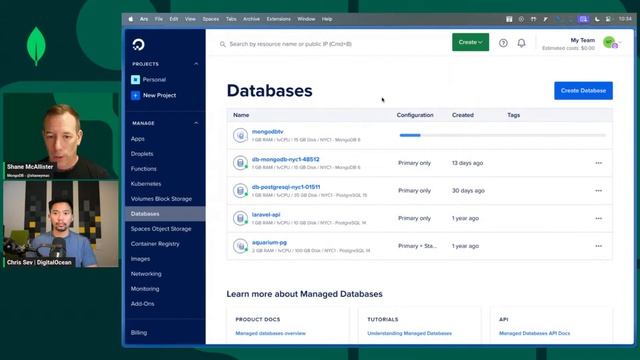Collapse the Manage section

pos(196,123)
